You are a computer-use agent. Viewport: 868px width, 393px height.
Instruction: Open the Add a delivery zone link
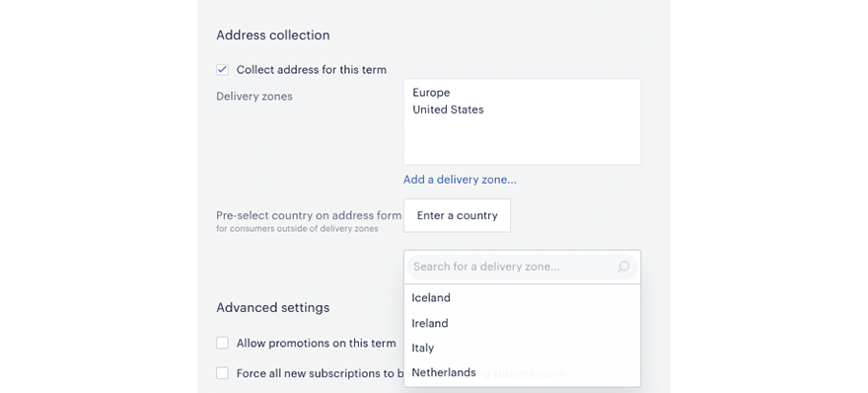(x=460, y=180)
